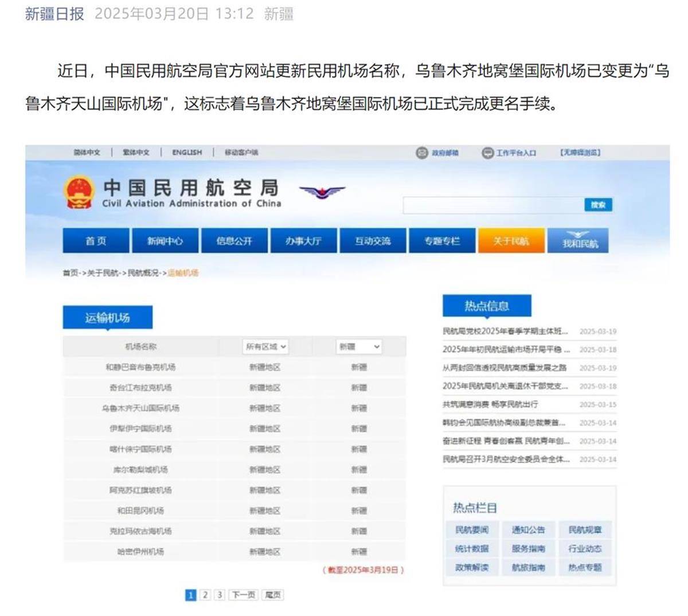Click the 尾页 last page button
This screenshot has height=616, width=688.
(x=273, y=595)
